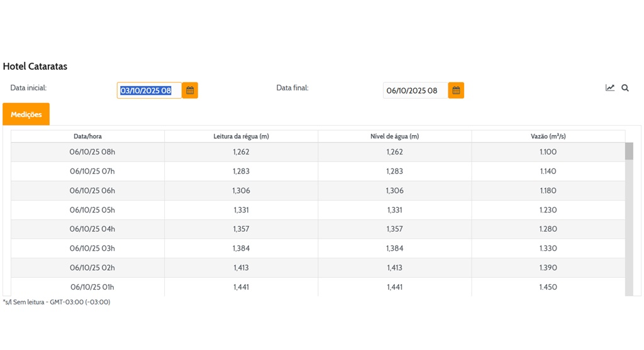
Task: Click the scrollbar track below the thumb
Action: pos(629,239)
